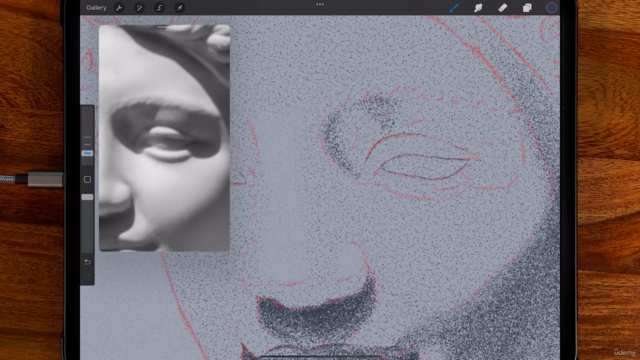Open the Actions wrench menu
640x360 pixels.
point(119,8)
